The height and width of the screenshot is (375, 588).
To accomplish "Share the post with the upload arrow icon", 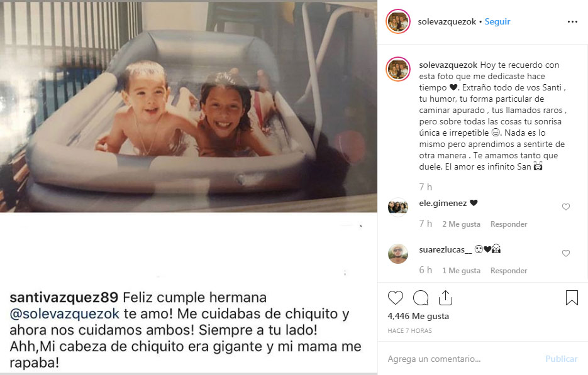I will point(445,298).
